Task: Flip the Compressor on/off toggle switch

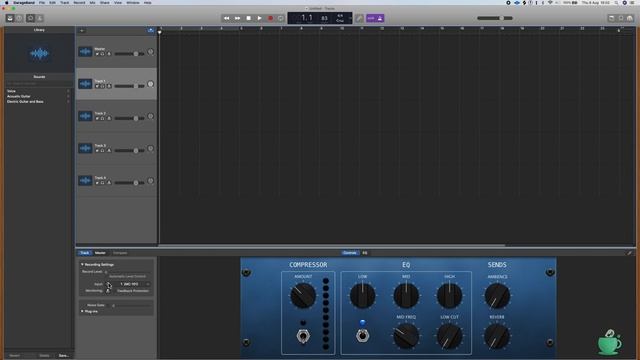Action: (x=303, y=336)
